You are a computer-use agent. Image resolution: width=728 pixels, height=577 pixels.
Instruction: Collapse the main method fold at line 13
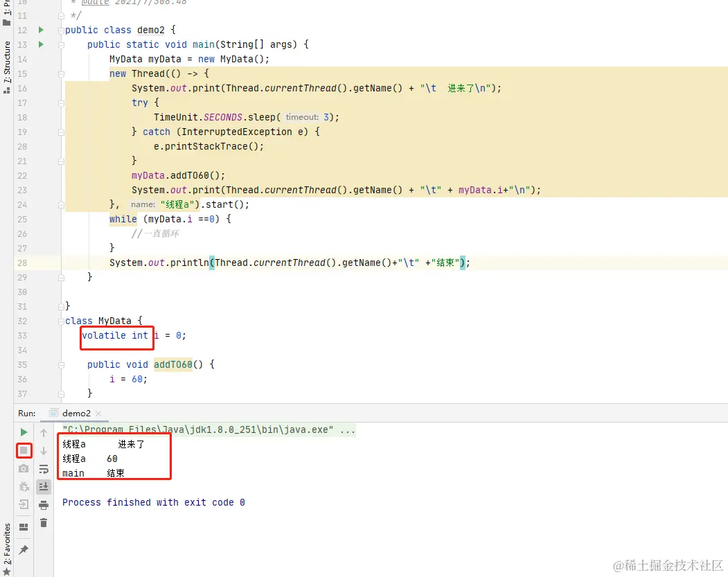(x=61, y=45)
